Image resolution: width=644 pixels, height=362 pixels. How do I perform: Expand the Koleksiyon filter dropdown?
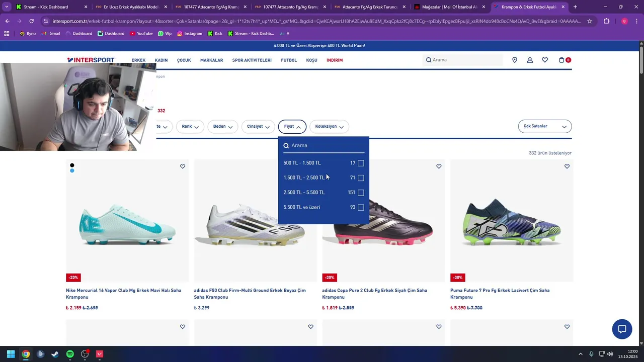(330, 127)
